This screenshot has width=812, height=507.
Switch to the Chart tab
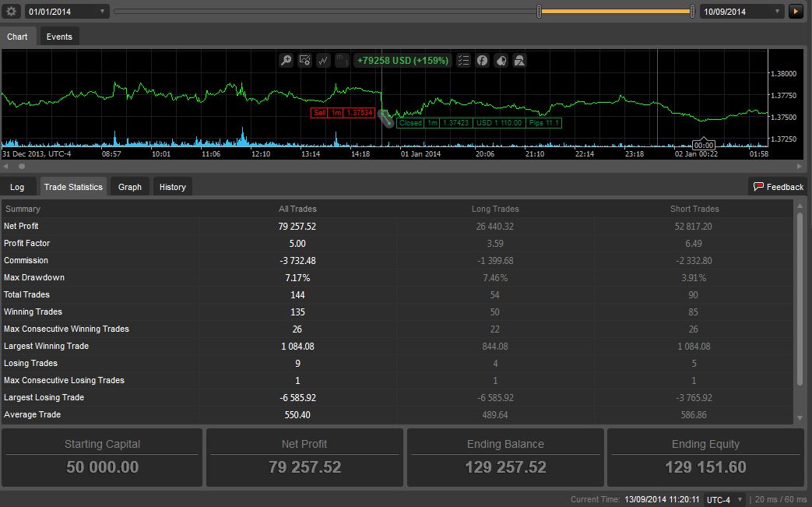coord(17,37)
